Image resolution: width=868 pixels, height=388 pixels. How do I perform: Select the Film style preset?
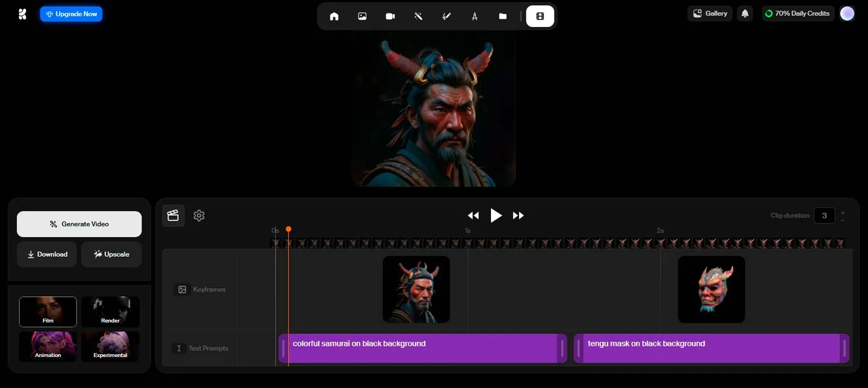click(x=48, y=311)
